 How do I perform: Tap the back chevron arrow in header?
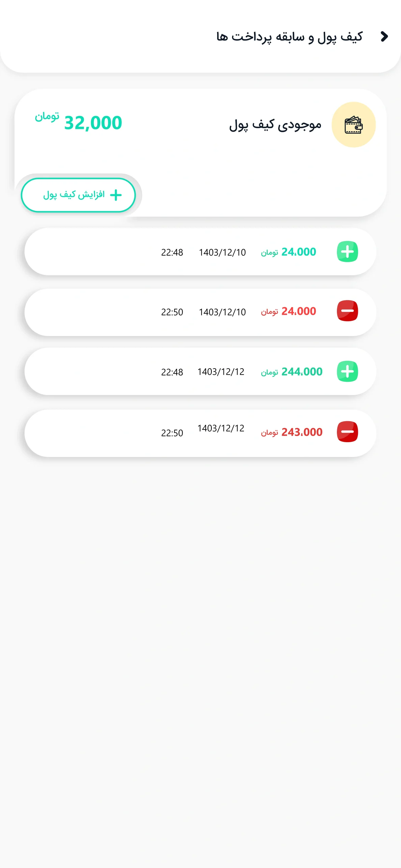[x=384, y=37]
